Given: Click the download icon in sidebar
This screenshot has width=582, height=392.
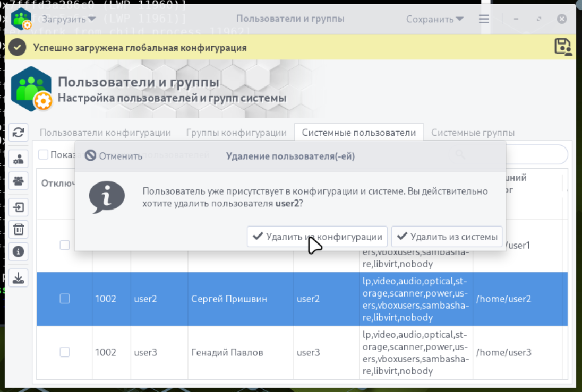Looking at the screenshot, I should 18,278.
